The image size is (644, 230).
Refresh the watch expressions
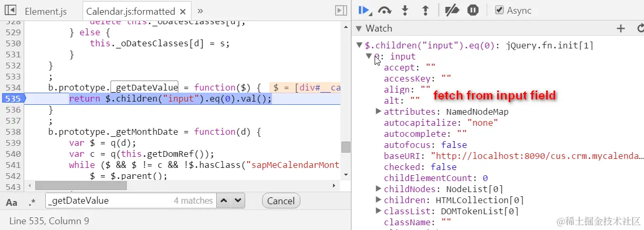point(640,28)
